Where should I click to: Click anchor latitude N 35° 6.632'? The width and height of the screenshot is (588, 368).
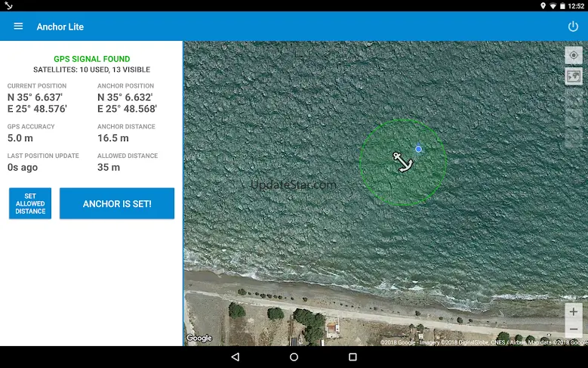(125, 97)
